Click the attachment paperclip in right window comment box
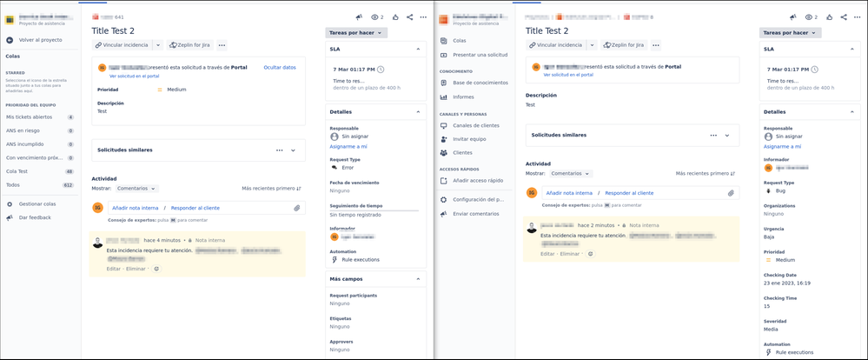This screenshot has height=360, width=868. pyautogui.click(x=731, y=193)
